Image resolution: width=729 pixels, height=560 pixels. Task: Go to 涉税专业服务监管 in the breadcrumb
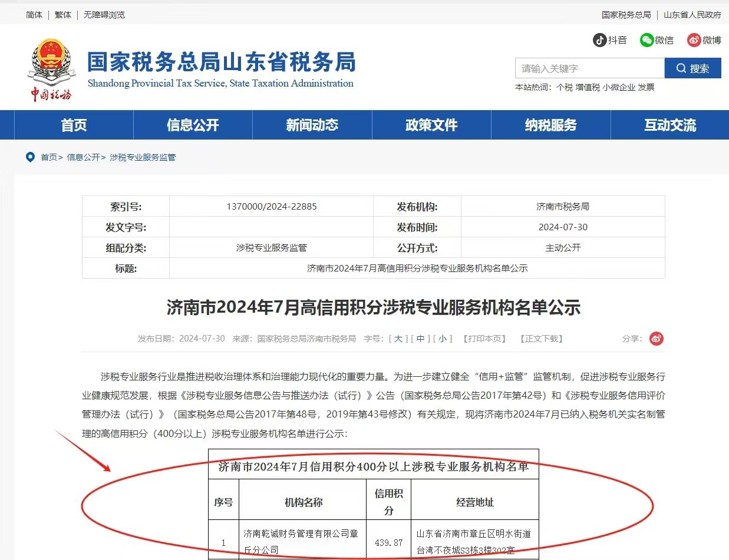pos(143,157)
